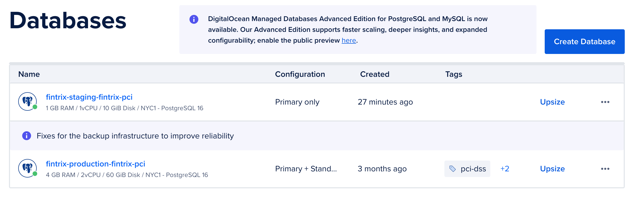
Task: Click the Create Database button
Action: [584, 42]
